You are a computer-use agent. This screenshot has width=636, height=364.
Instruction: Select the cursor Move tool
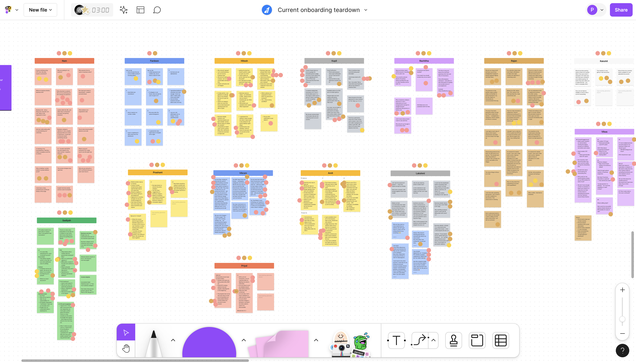click(126, 332)
